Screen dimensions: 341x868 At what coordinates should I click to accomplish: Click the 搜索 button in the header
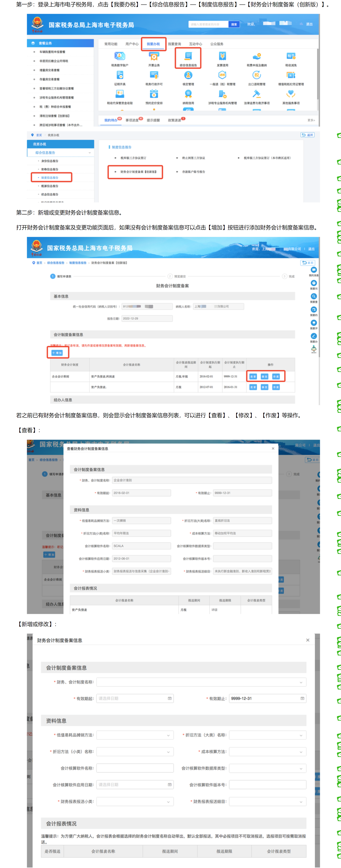click(234, 24)
